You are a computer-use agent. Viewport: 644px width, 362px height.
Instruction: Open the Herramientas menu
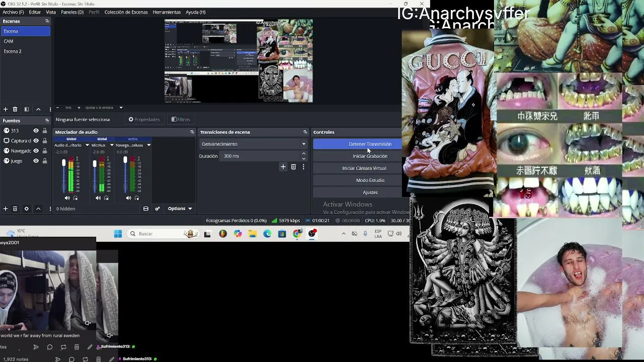(167, 12)
